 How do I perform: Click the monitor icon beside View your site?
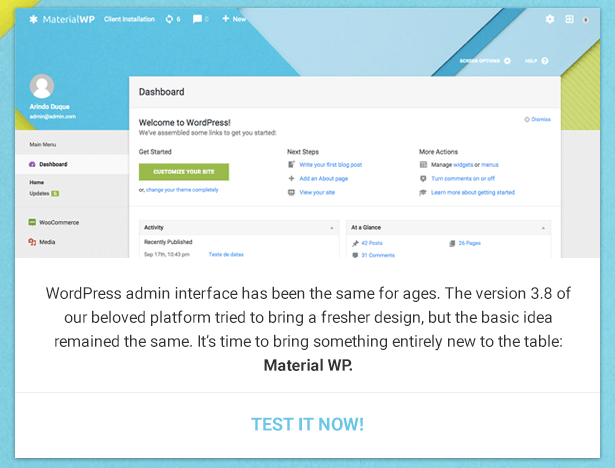point(291,192)
